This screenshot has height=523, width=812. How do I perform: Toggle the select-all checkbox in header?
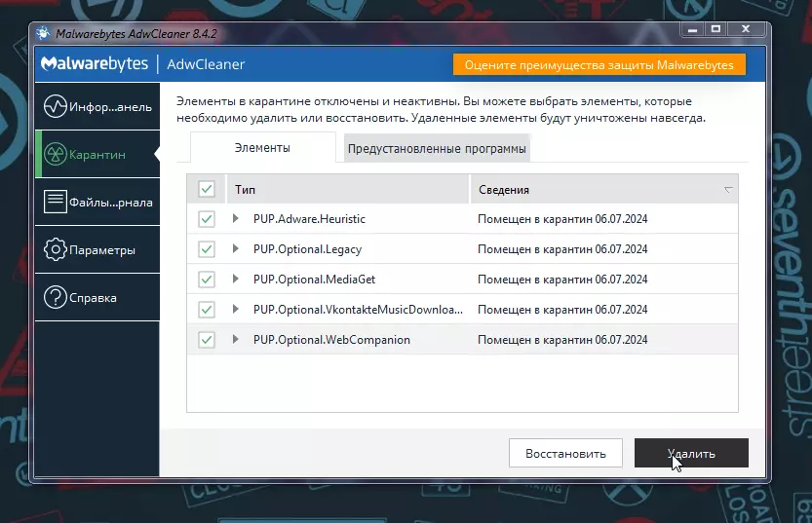207,189
